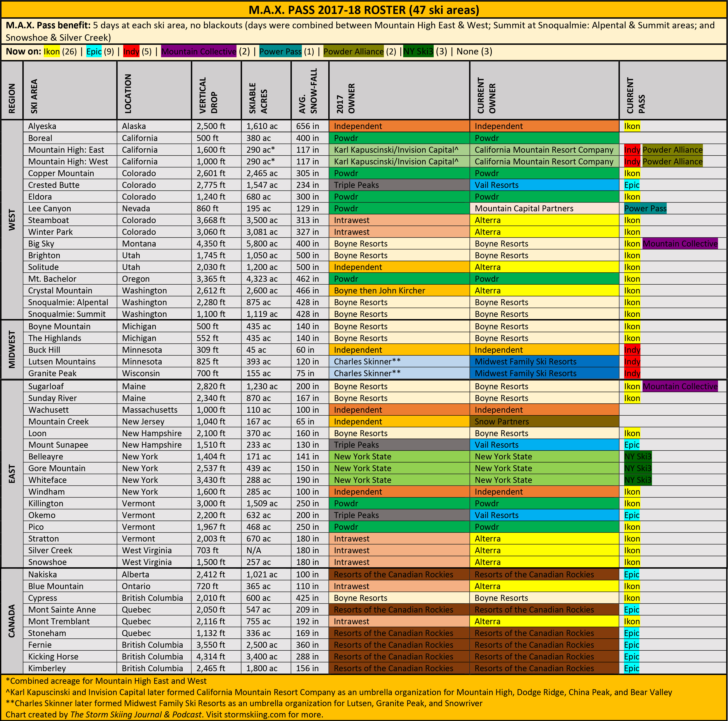Click the NY Ski3 tag for Whiteface
Viewport: 728px width, 721px height.
637,480
